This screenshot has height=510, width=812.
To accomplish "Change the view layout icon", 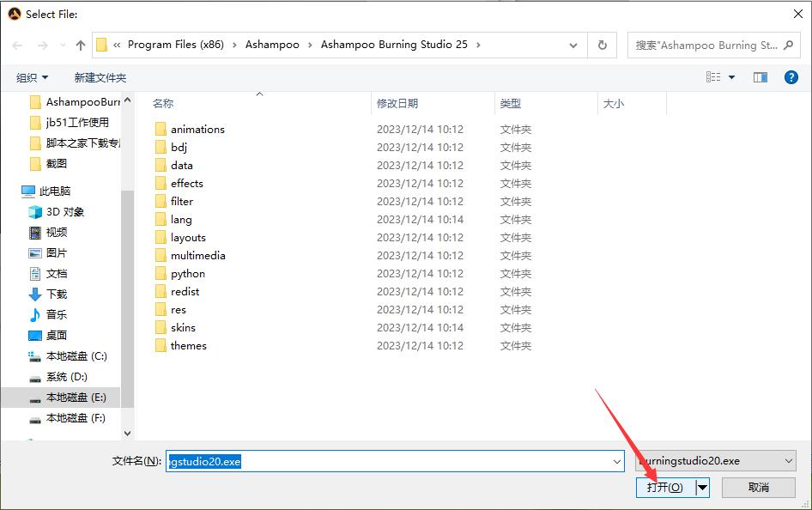I will click(x=713, y=77).
